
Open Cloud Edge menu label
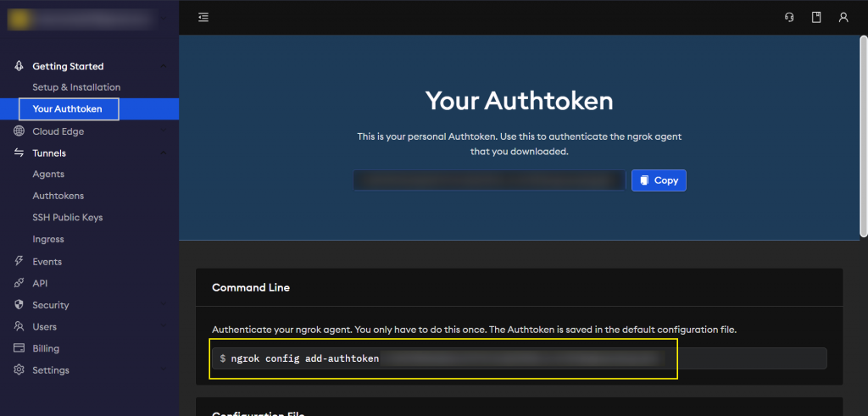click(58, 131)
